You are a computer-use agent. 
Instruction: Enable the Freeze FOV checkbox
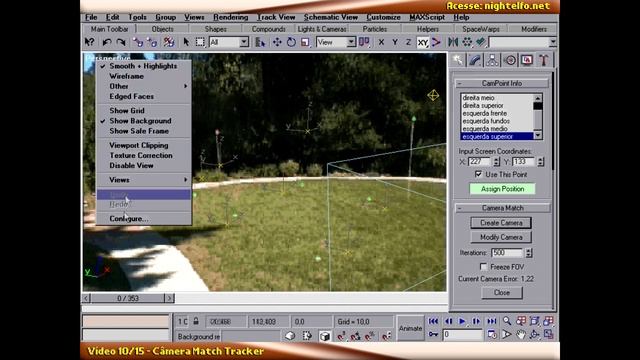point(483,267)
